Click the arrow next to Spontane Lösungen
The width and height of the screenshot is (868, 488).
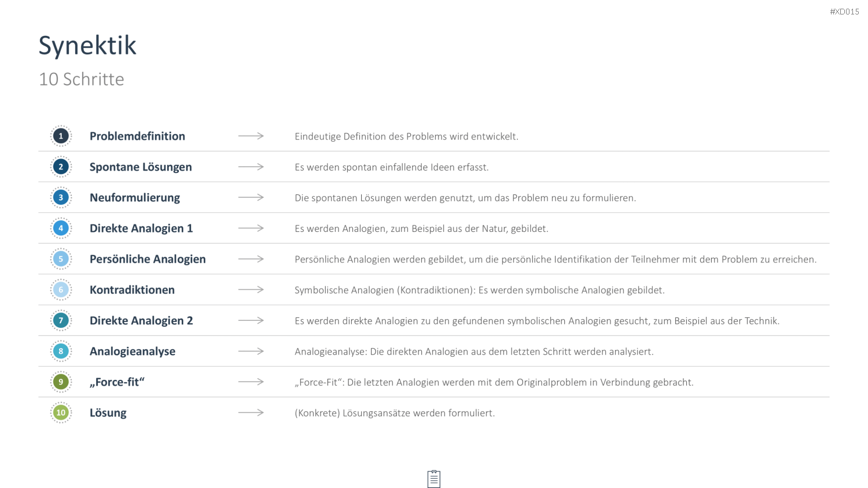pyautogui.click(x=251, y=167)
